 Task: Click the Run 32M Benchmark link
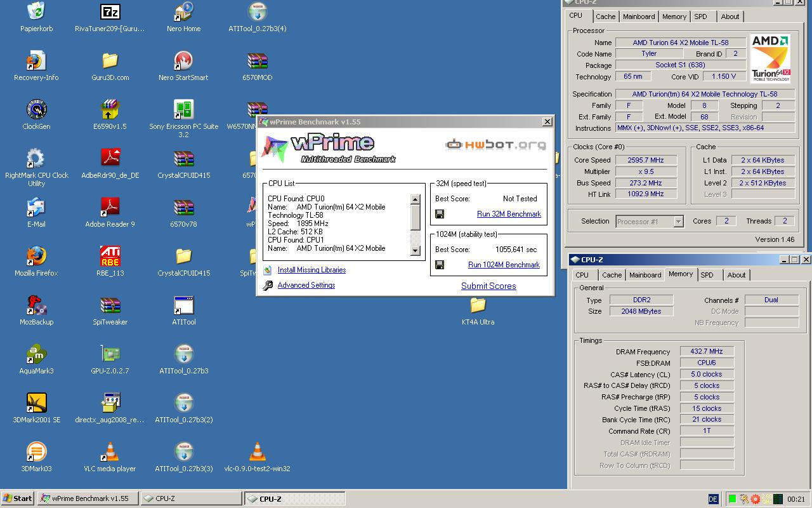click(509, 214)
